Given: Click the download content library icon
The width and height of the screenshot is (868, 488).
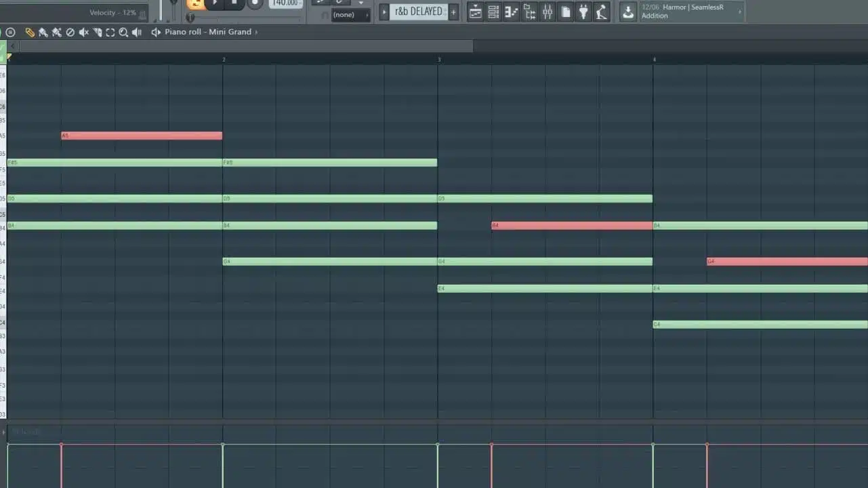Looking at the screenshot, I should point(628,12).
